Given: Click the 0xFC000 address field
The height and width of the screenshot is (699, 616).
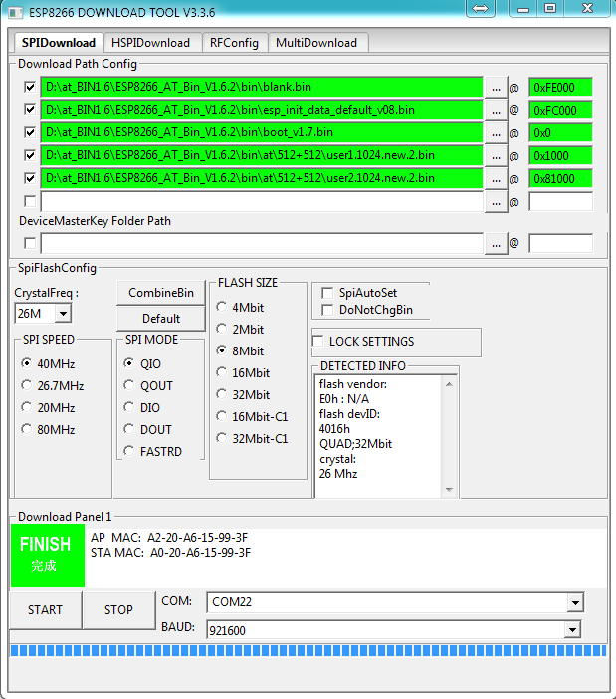Looking at the screenshot, I should [561, 111].
